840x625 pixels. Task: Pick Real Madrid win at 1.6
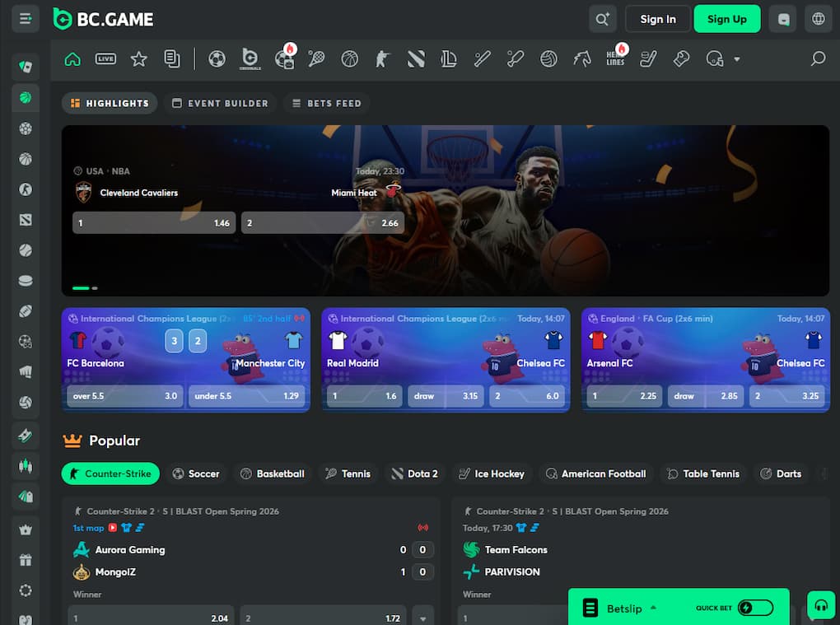(364, 396)
